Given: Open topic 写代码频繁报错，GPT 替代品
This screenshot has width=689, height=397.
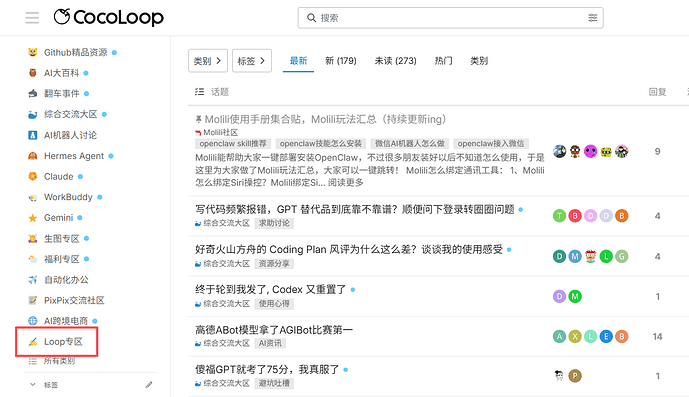Looking at the screenshot, I should [x=355, y=209].
